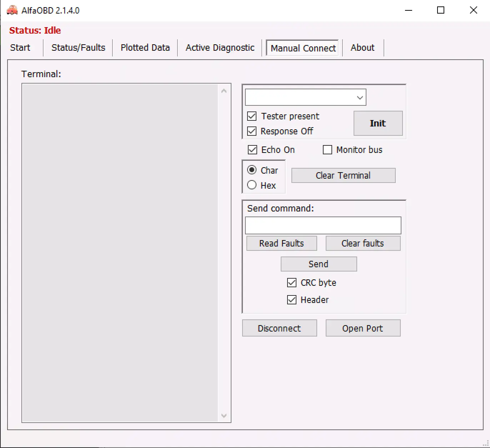This screenshot has height=448, width=490.
Task: Disable the Echo On checkbox
Action: pyautogui.click(x=252, y=150)
